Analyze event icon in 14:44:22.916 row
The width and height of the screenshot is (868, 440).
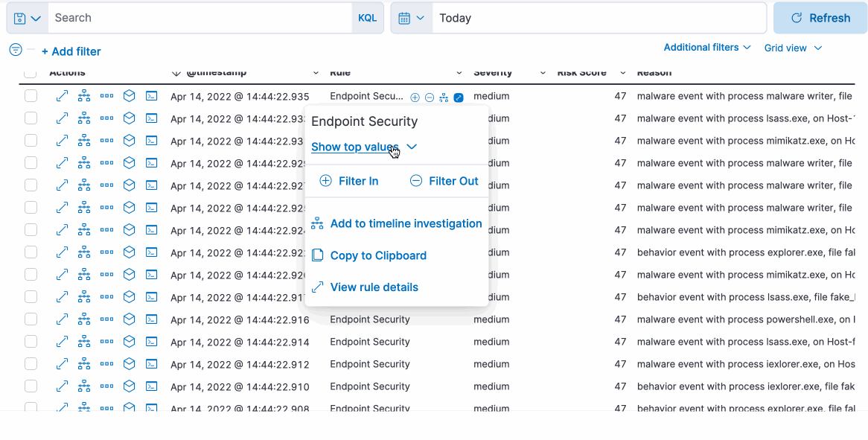coord(84,319)
